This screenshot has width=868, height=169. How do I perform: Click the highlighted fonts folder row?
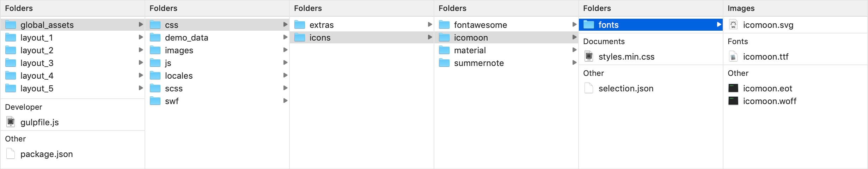(x=650, y=25)
